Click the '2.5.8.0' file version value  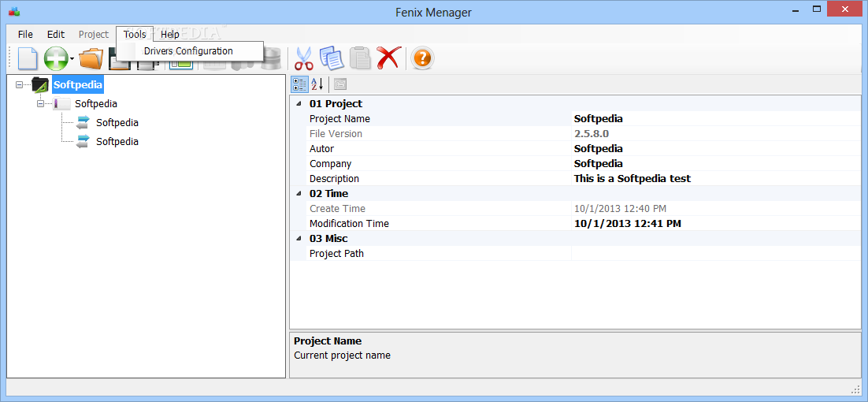click(x=592, y=133)
